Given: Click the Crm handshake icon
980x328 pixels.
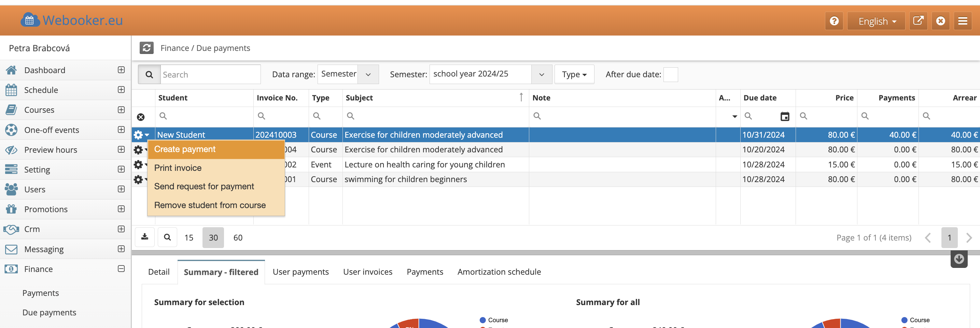Looking at the screenshot, I should [11, 229].
